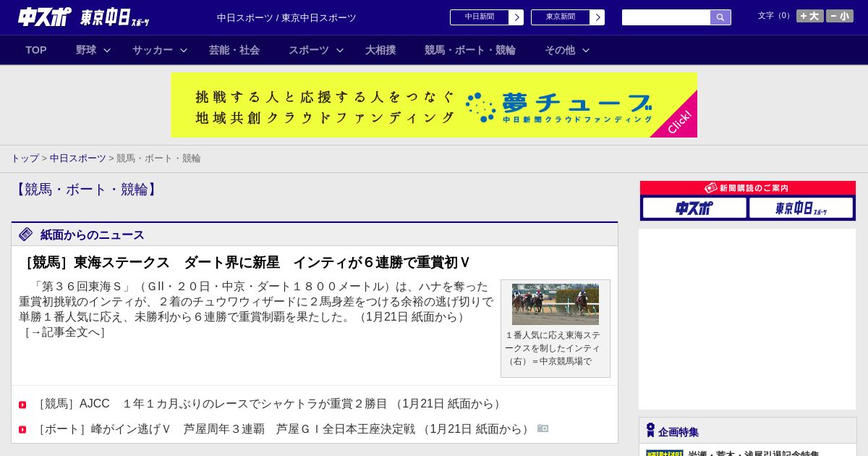
Task: Click the red bullet icon beside ボート article
Action: click(x=22, y=430)
